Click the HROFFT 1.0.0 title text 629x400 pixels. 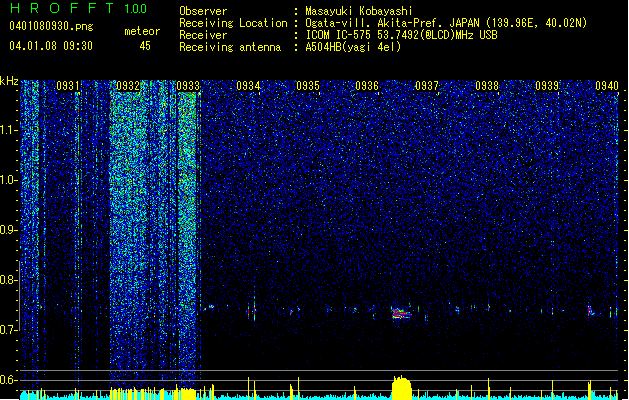tap(78, 8)
